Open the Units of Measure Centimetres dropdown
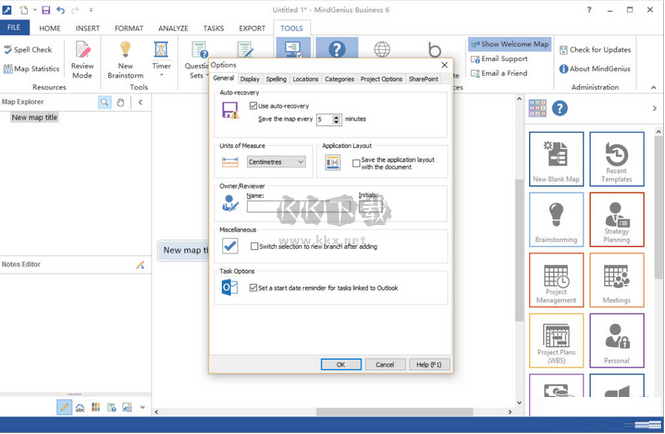 (277, 161)
